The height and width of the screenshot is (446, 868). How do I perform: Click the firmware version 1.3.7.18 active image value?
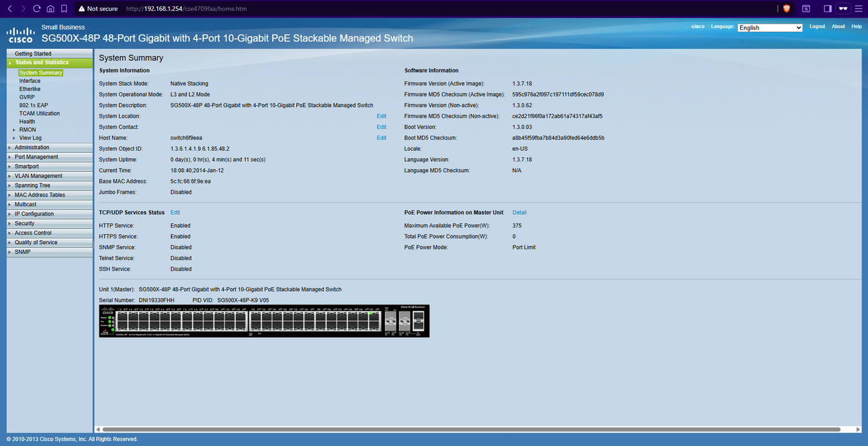pos(522,84)
